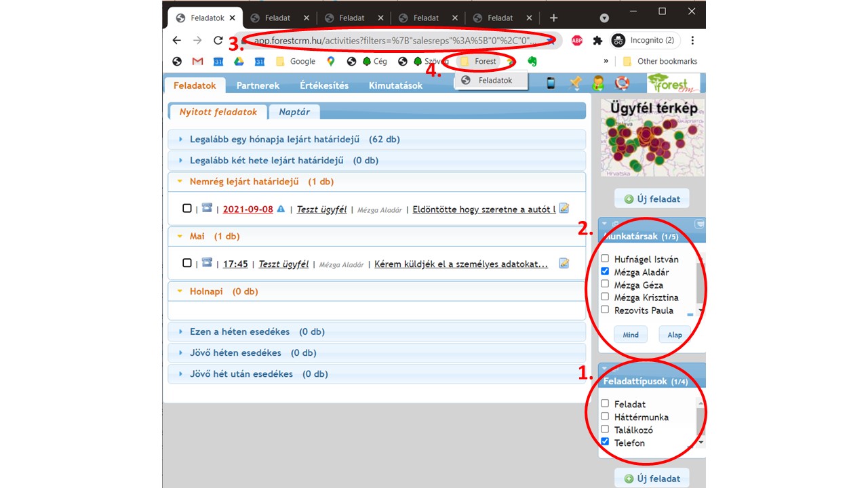The height and width of the screenshot is (488, 868).
Task: Click the Mind button under coworkers
Action: click(631, 335)
